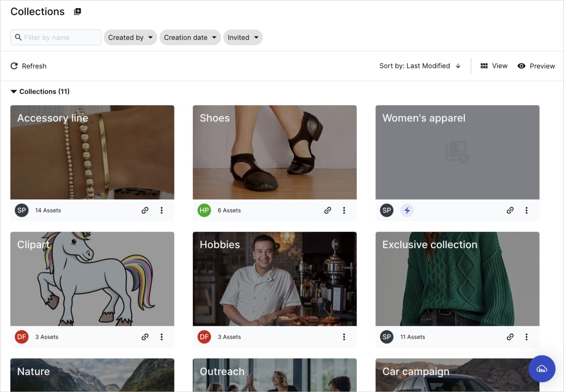Click the '3 Assets' text under Clipart

pos(47,337)
